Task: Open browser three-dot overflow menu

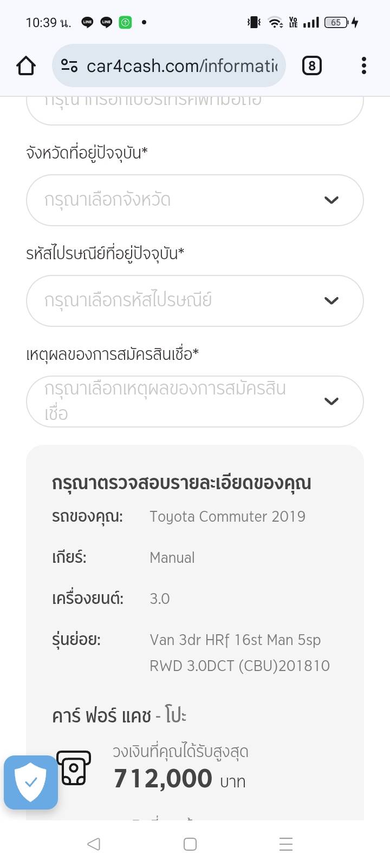Action: click(x=363, y=66)
